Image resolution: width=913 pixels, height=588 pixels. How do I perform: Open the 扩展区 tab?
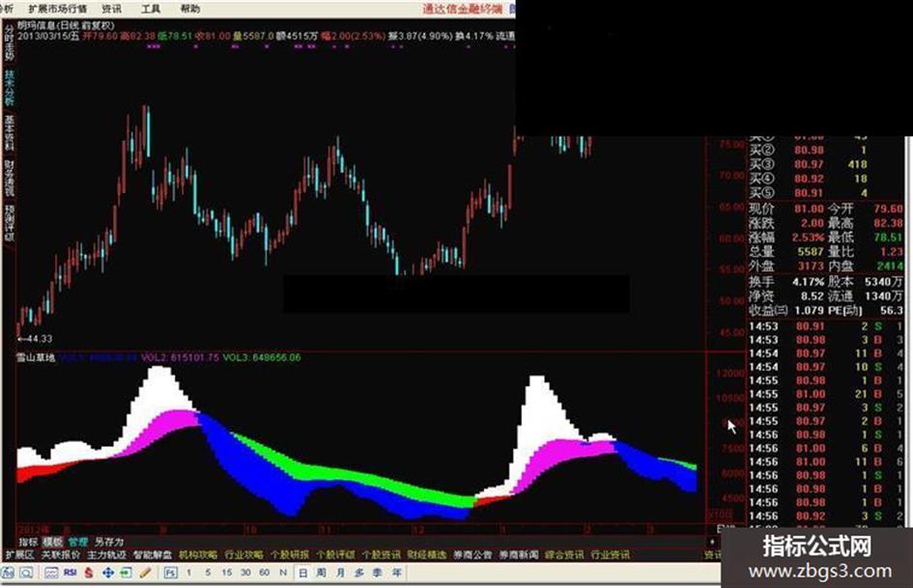[x=19, y=555]
